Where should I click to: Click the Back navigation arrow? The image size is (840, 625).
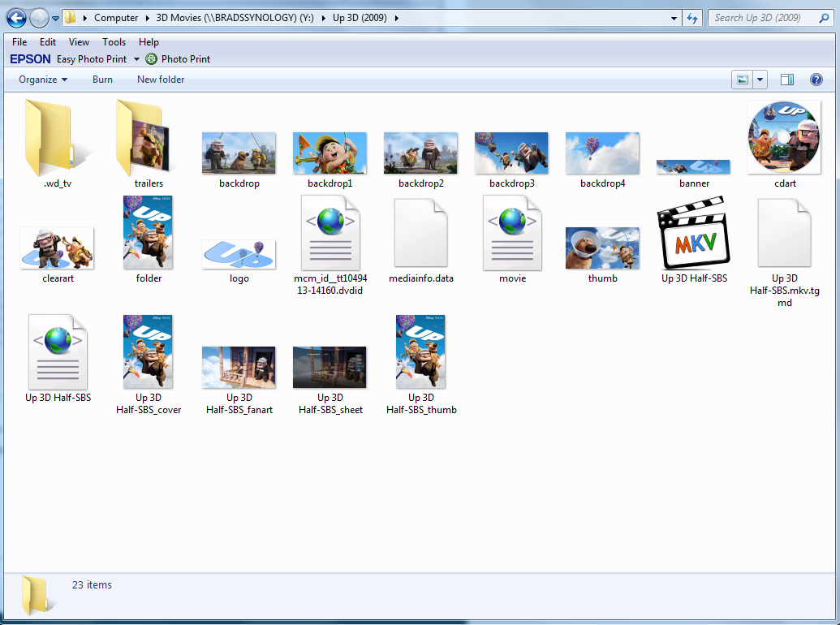[x=16, y=18]
